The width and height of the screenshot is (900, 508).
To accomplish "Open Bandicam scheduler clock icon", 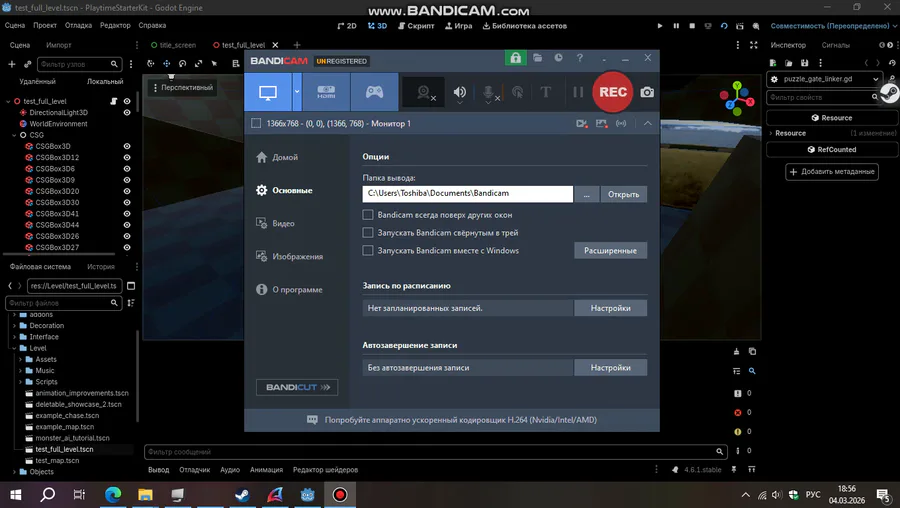I will pyautogui.click(x=558, y=58).
